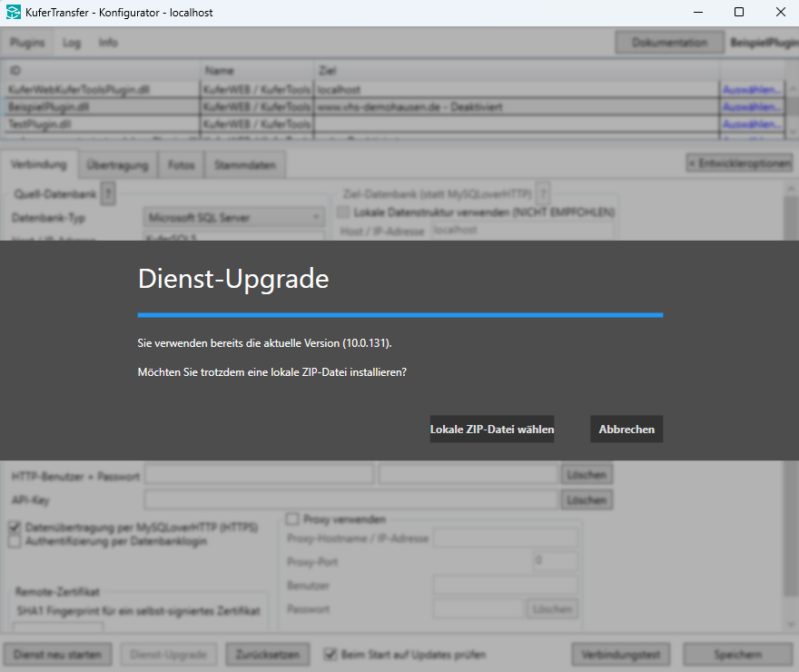Screen dimensions: 799x672
Task: Toggle Beim Start auf Updates prüfen
Action: click(x=330, y=654)
